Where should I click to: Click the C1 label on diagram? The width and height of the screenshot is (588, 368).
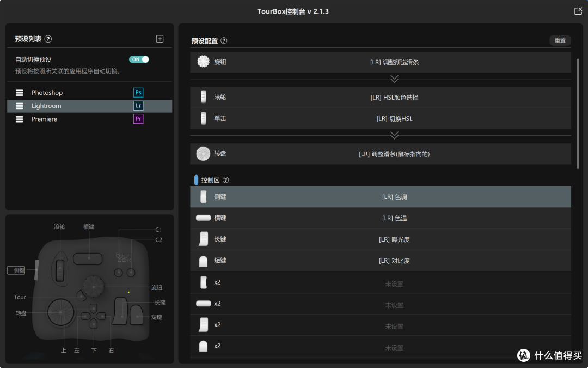(x=158, y=230)
